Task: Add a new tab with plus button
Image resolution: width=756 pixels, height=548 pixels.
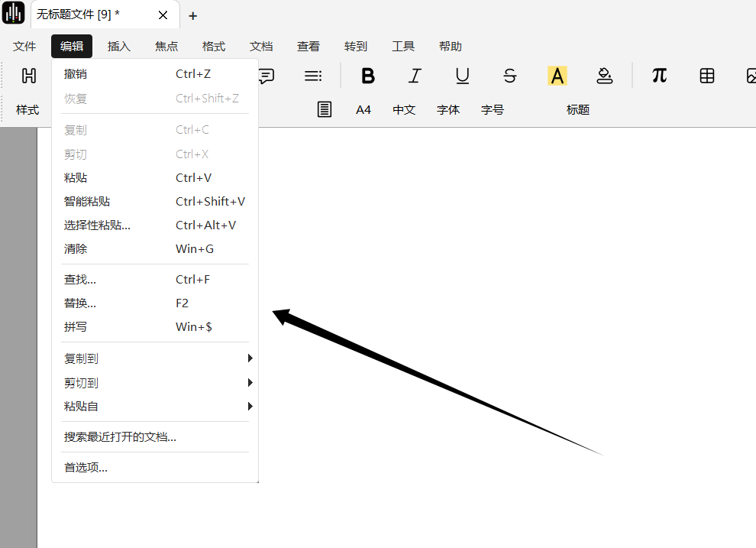Action: [192, 15]
